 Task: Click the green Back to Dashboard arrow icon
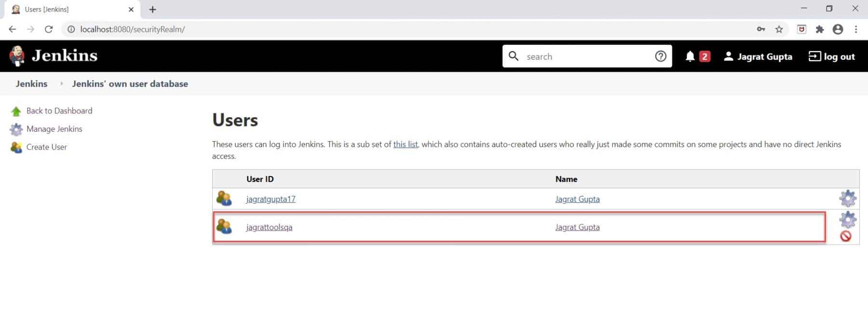point(16,111)
